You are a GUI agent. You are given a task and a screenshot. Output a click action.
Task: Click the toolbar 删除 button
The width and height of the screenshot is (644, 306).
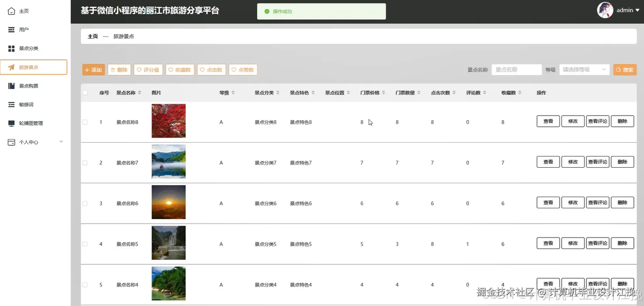pos(119,70)
